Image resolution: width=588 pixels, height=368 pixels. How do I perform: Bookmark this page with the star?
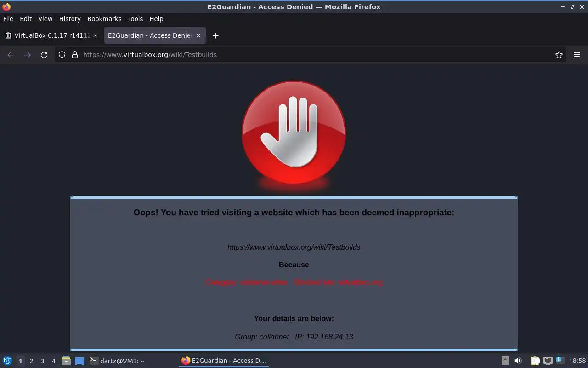click(x=559, y=55)
